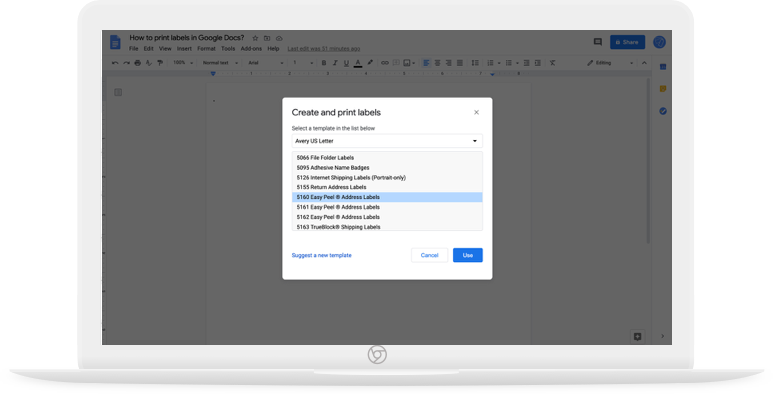
Task: Click the add comment toolbar icon
Action: [396, 63]
